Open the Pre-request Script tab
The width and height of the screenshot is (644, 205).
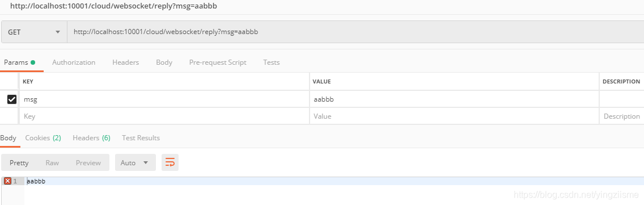pyautogui.click(x=218, y=62)
